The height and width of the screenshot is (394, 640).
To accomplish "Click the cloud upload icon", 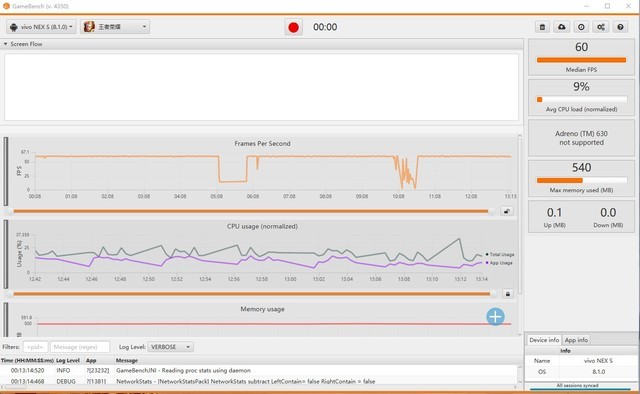I will tap(562, 27).
